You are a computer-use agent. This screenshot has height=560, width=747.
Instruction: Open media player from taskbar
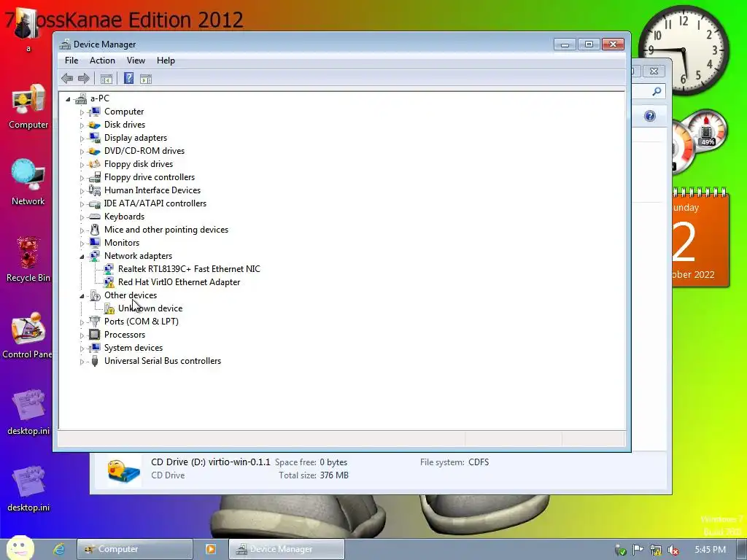tap(210, 549)
